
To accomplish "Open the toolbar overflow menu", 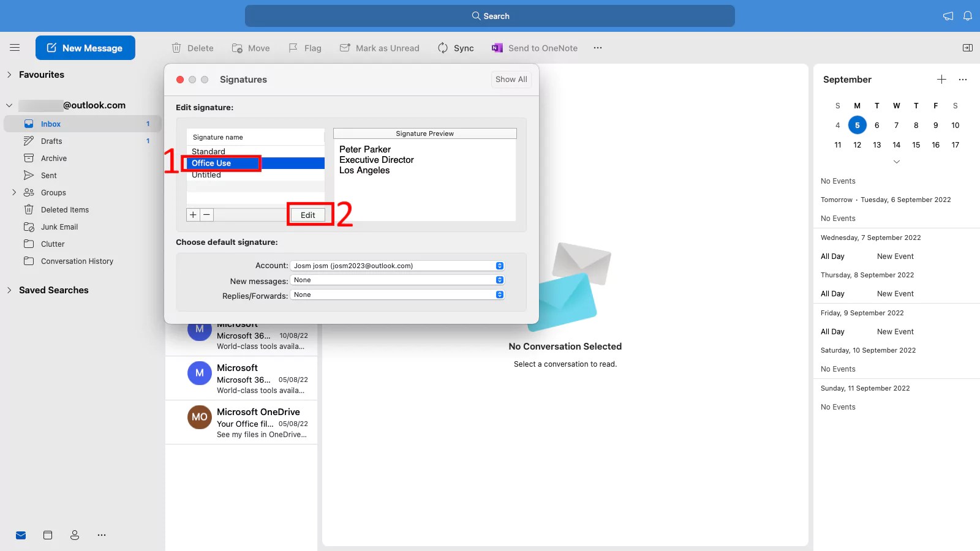I will tap(597, 48).
